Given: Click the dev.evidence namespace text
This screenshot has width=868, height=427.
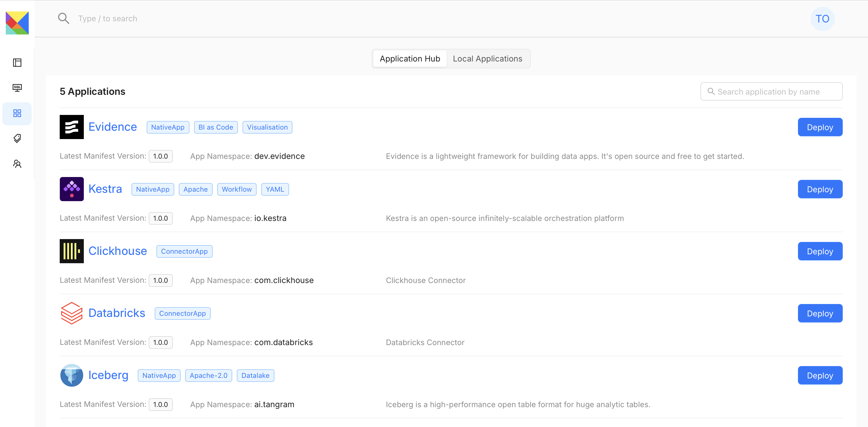Looking at the screenshot, I should (x=279, y=156).
